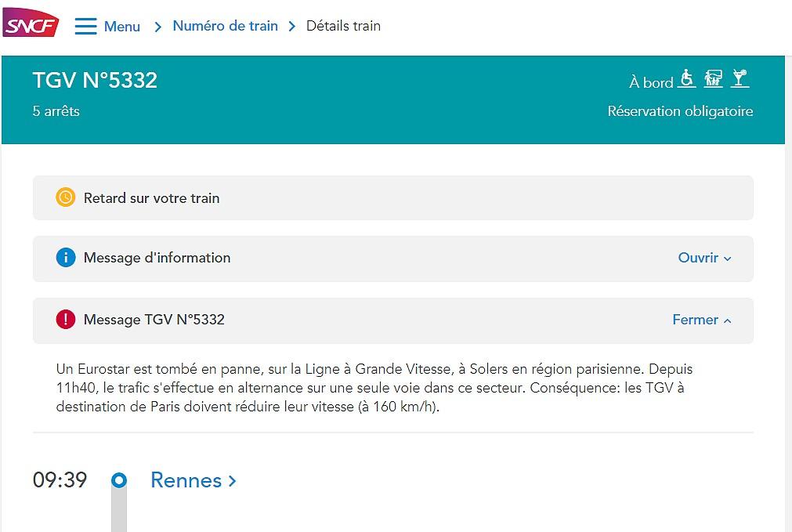Go to Numéro de train breadcrumb
792x532 pixels.
tap(225, 26)
